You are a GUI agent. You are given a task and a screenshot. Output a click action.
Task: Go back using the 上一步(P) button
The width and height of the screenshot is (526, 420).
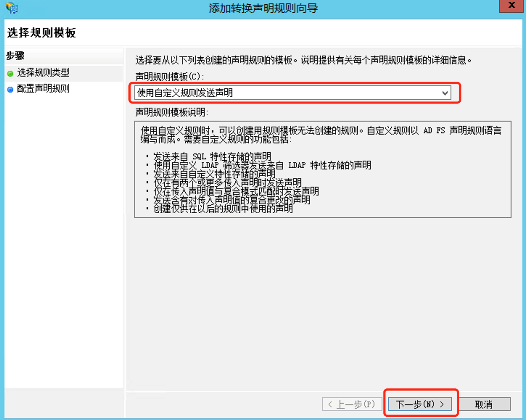click(352, 404)
